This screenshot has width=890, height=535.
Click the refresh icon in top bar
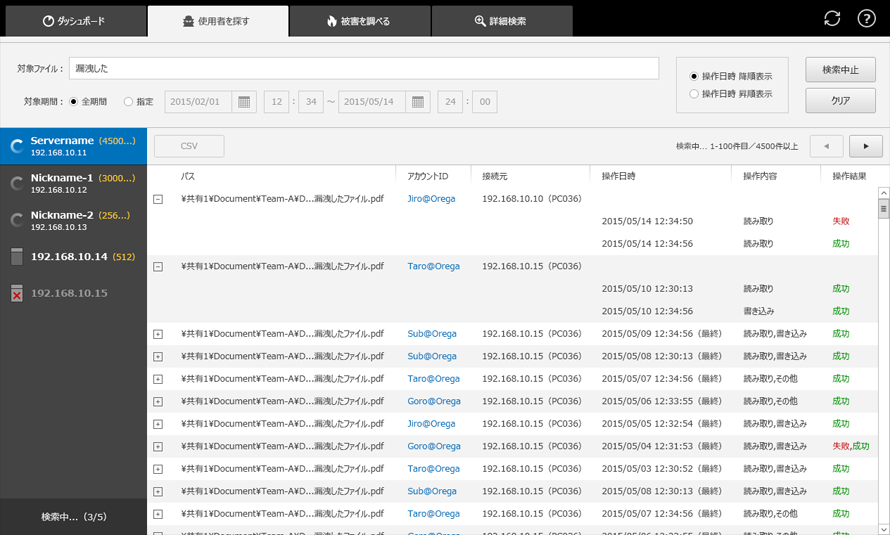pos(832,19)
